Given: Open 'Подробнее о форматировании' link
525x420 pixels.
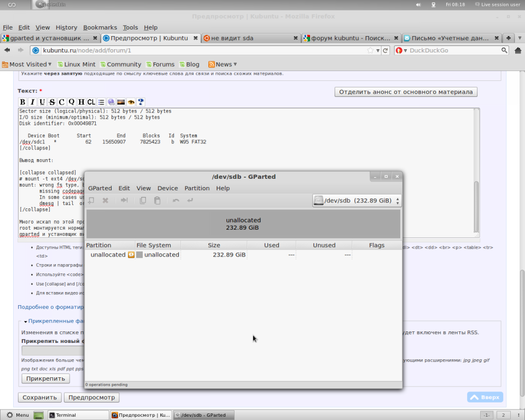Looking at the screenshot, I should coord(50,307).
